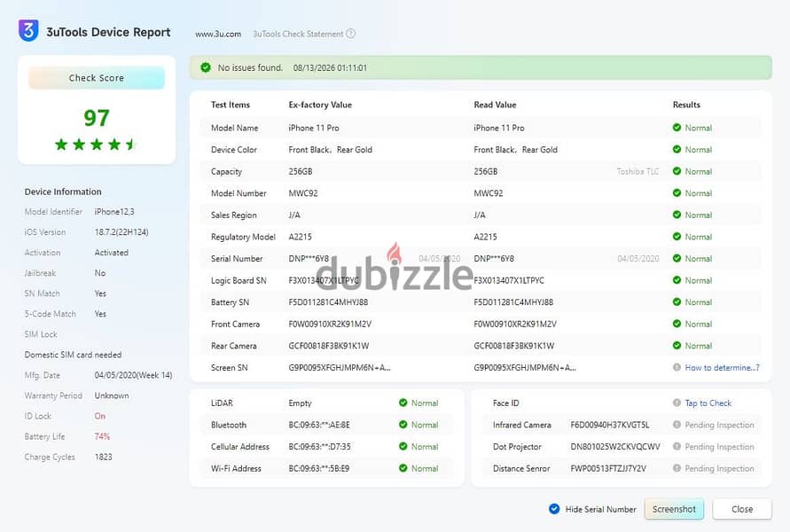Screen dimensions: 790x532
Task: Click the Read Value column header
Action: click(495, 105)
